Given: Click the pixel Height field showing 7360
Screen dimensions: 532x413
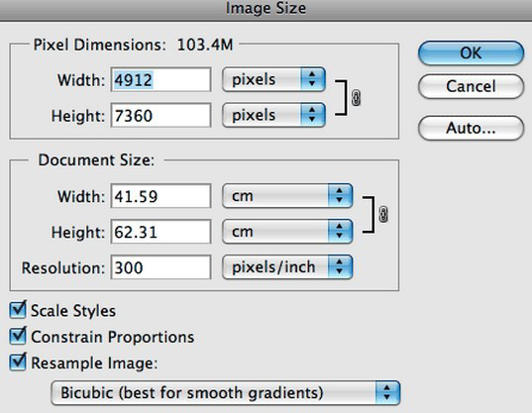Looking at the screenshot, I should (x=160, y=115).
